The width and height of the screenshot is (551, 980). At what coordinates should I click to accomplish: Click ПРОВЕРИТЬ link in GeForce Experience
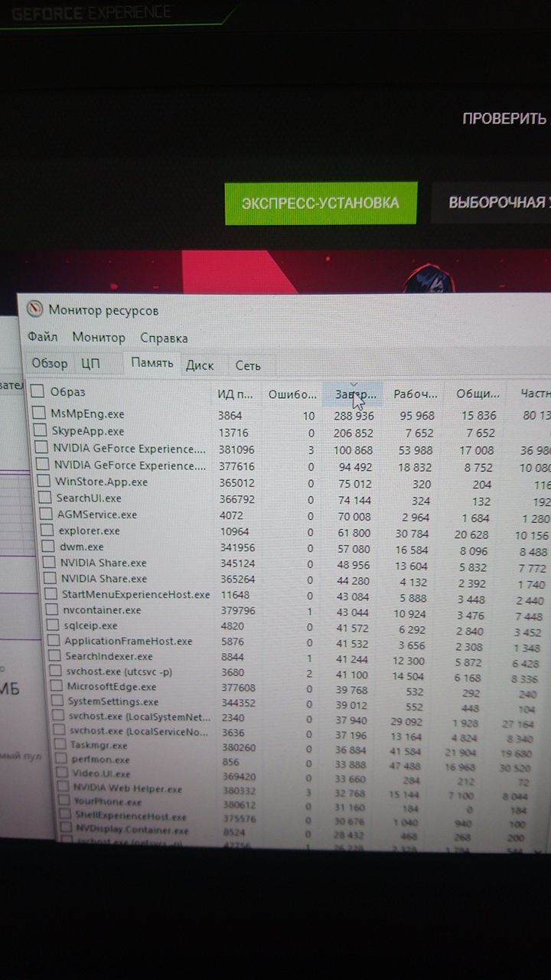[505, 119]
